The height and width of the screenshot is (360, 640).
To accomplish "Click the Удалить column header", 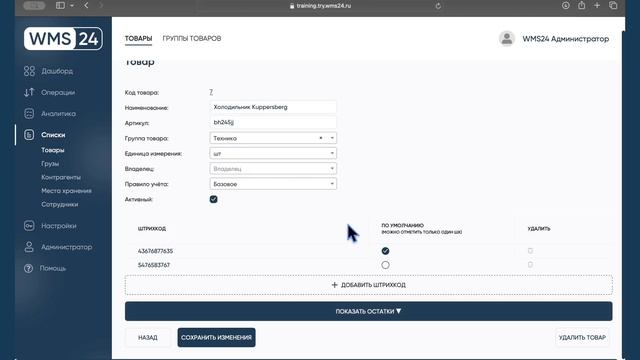I will click(539, 229).
